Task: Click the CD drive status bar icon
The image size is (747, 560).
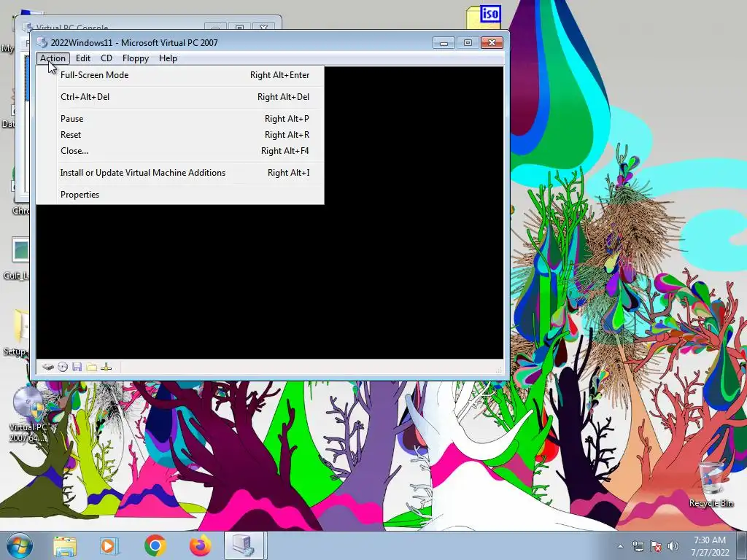Action: tap(63, 367)
